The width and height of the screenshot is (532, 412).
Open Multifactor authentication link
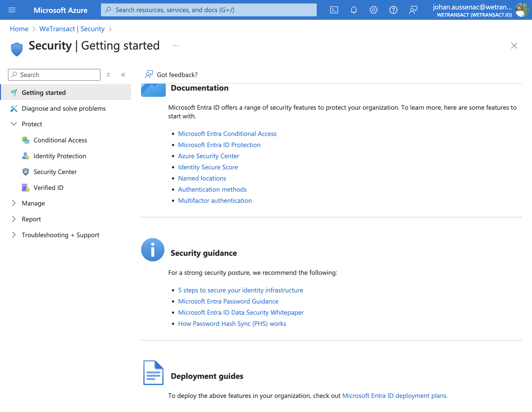[215, 201]
